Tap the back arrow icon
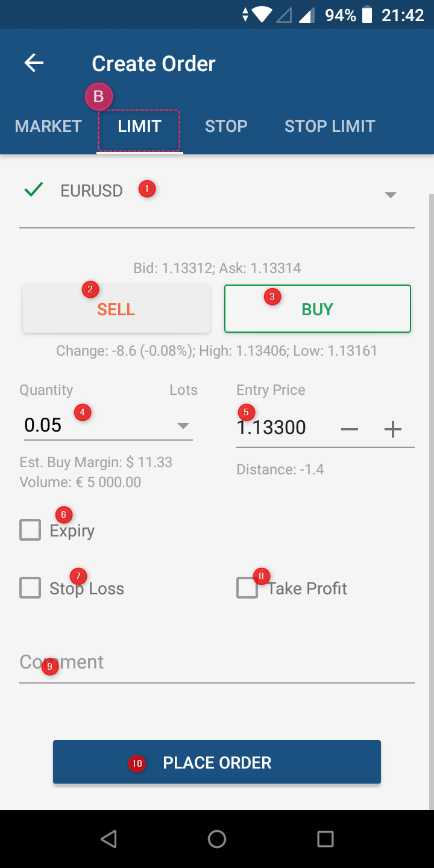The height and width of the screenshot is (868, 434). [34, 63]
